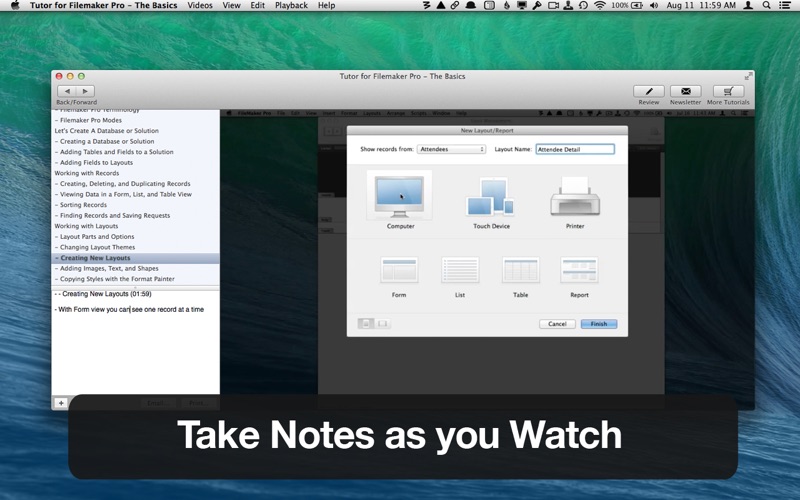
Task: Open the Apple menu
Action: 15,5
